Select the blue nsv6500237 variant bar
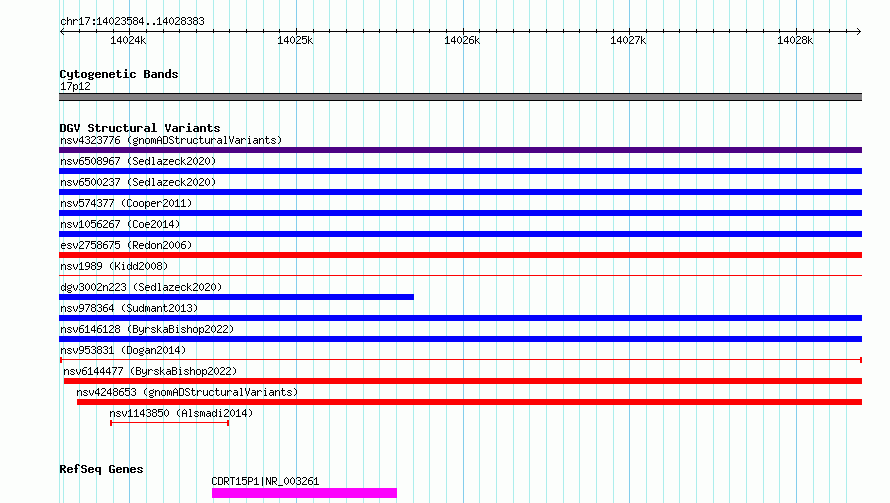890x503 pixels. (x=460, y=192)
